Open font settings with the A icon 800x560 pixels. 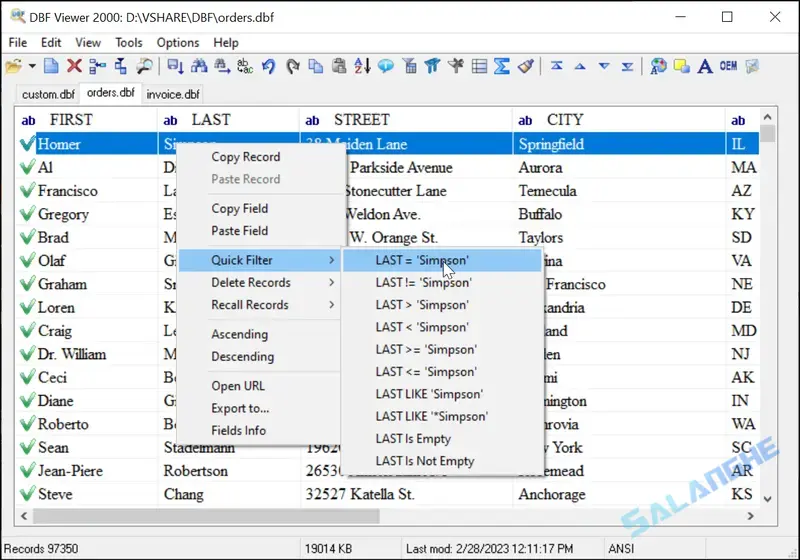705,66
